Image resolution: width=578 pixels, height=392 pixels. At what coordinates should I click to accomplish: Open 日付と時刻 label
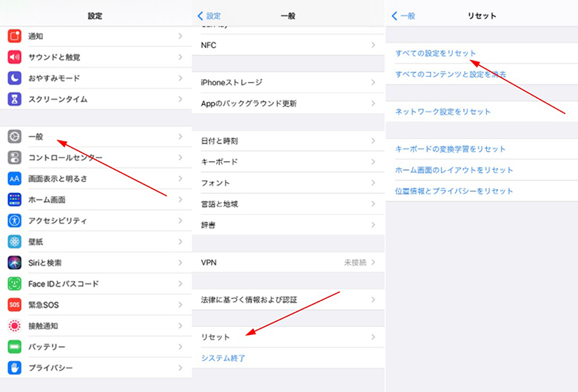(x=219, y=141)
